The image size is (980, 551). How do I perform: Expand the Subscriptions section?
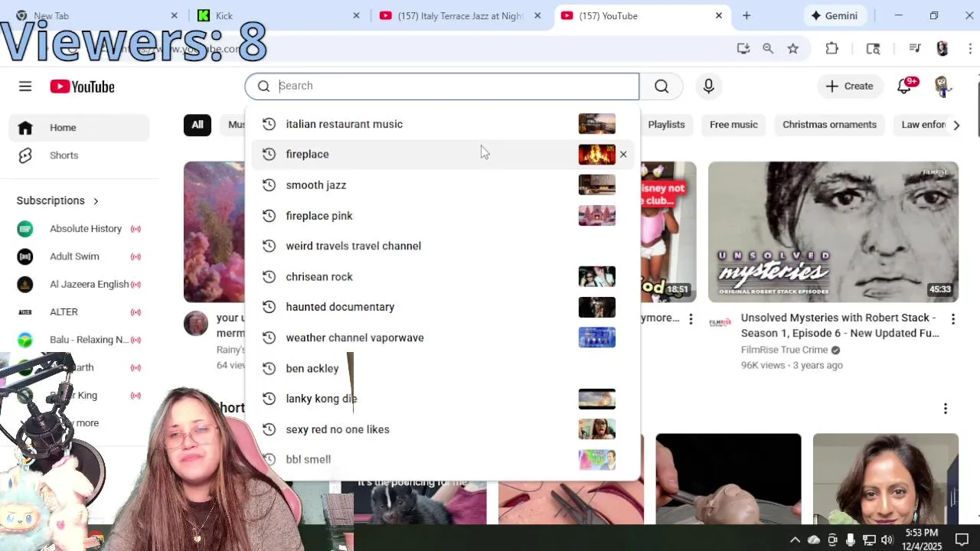pyautogui.click(x=58, y=201)
